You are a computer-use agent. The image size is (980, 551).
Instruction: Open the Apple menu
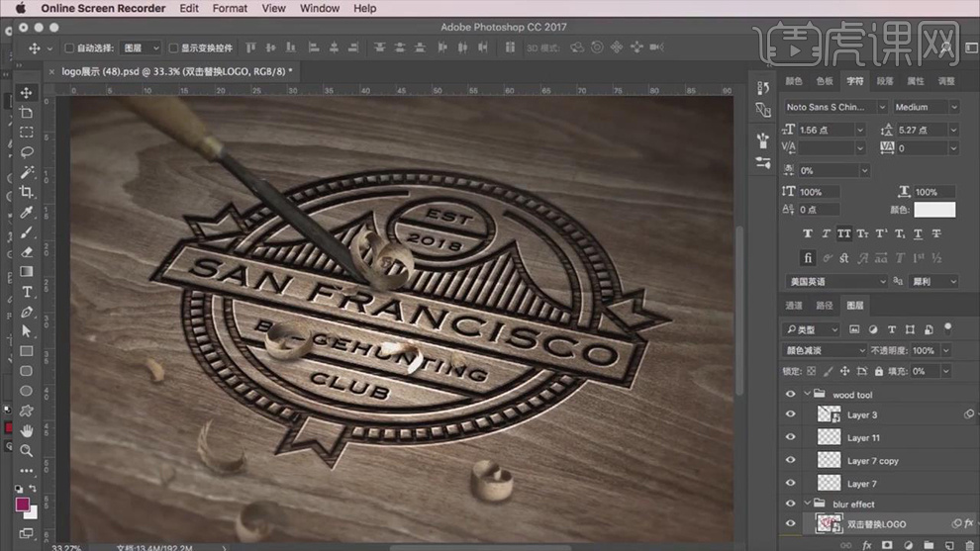click(x=21, y=8)
